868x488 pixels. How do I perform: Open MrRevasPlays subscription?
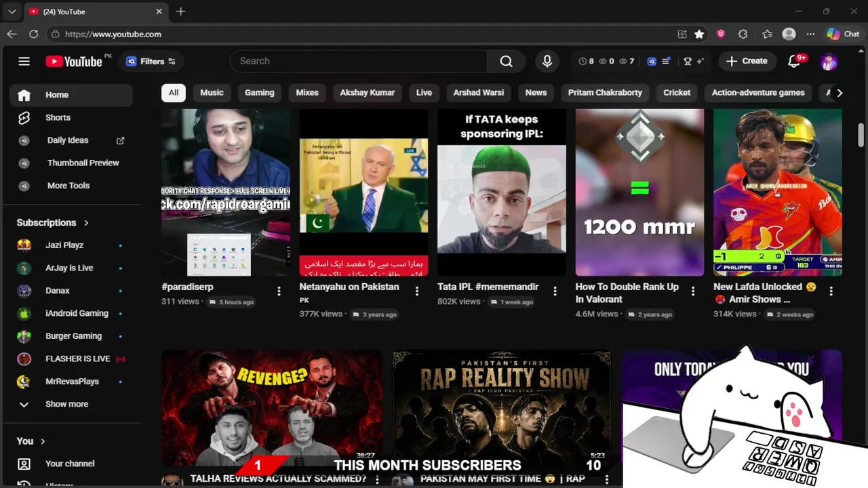point(71,382)
